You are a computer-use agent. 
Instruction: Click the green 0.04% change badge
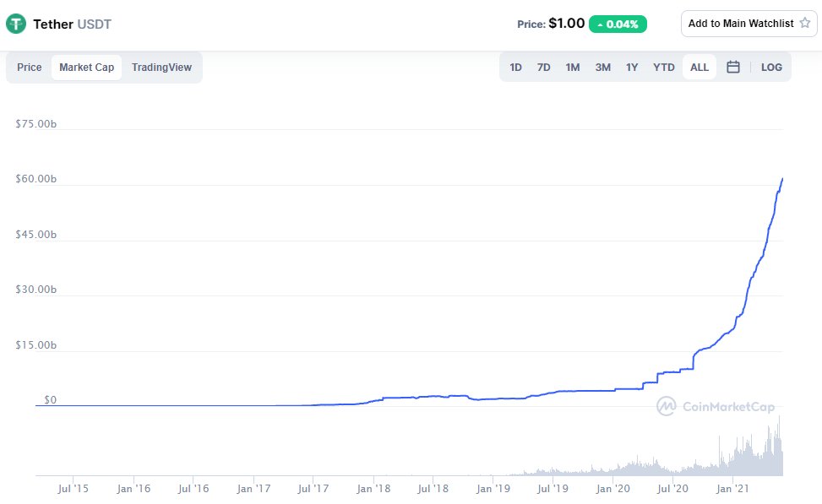618,24
